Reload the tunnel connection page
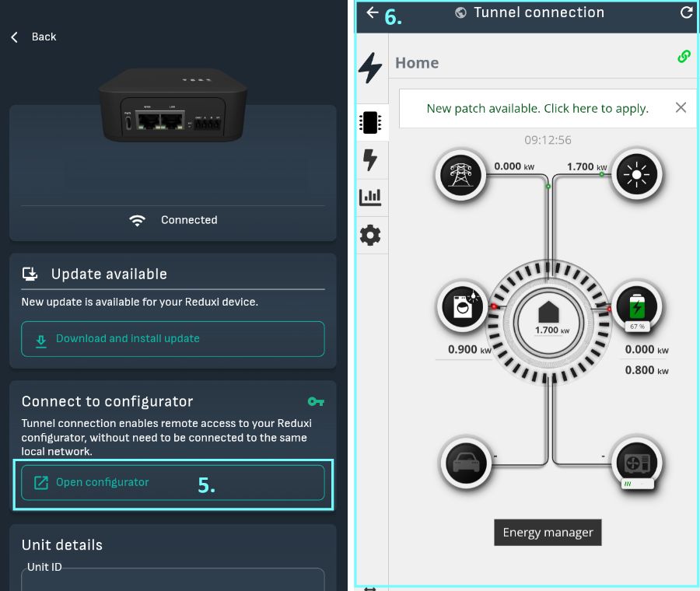The width and height of the screenshot is (700, 591). pos(686,12)
